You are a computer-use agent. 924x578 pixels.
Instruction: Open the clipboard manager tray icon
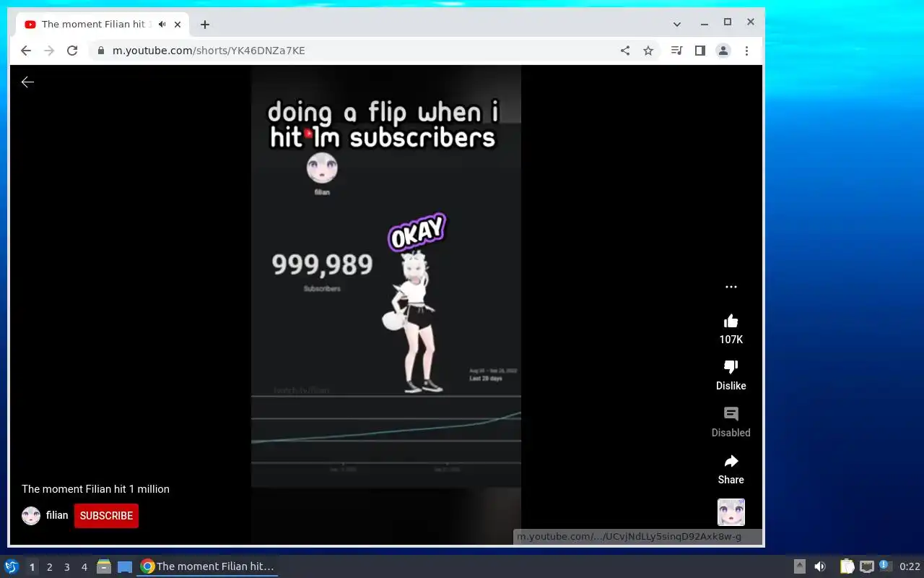[x=847, y=566]
